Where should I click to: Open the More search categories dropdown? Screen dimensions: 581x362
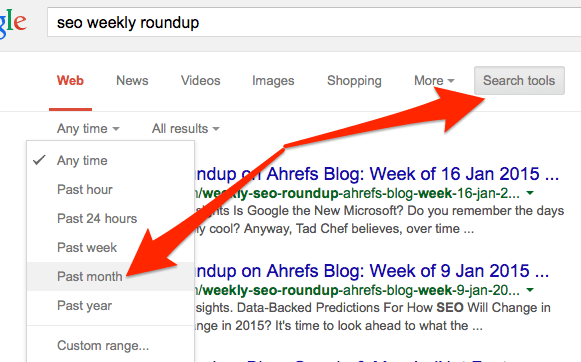pyautogui.click(x=434, y=80)
